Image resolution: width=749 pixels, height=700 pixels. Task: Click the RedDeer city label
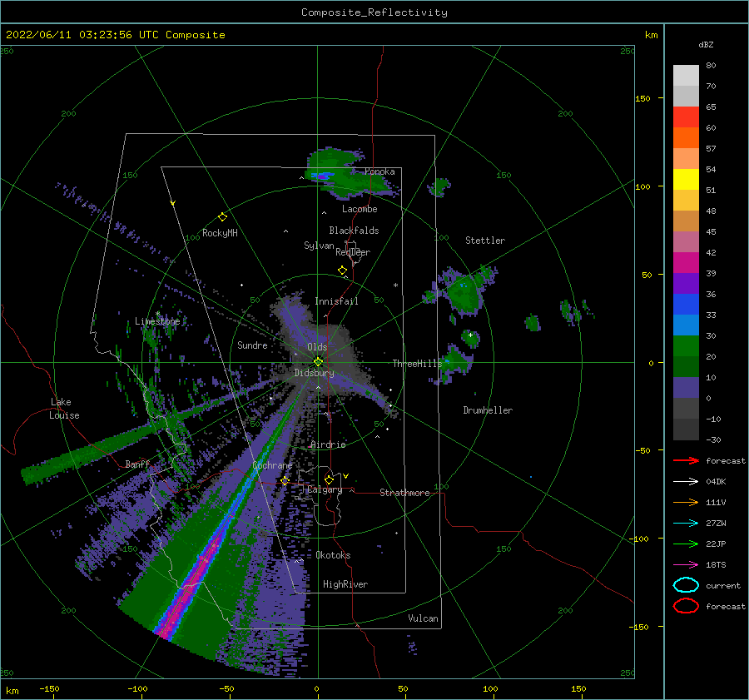tap(353, 252)
